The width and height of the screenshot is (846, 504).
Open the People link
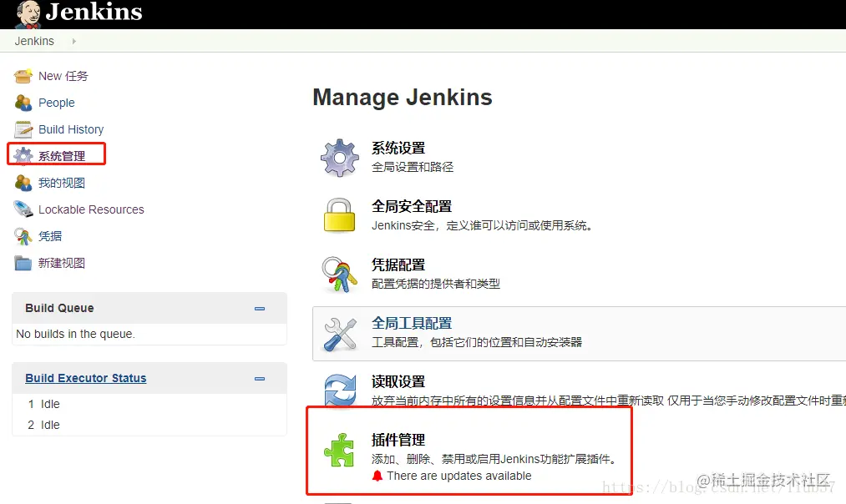pos(57,103)
